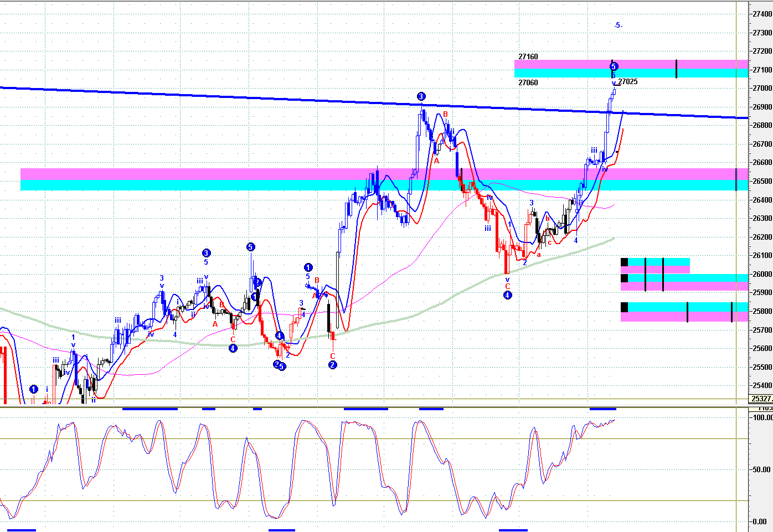Select the 27400 label on the price axis
This screenshot has width=773, height=532.
[x=762, y=14]
